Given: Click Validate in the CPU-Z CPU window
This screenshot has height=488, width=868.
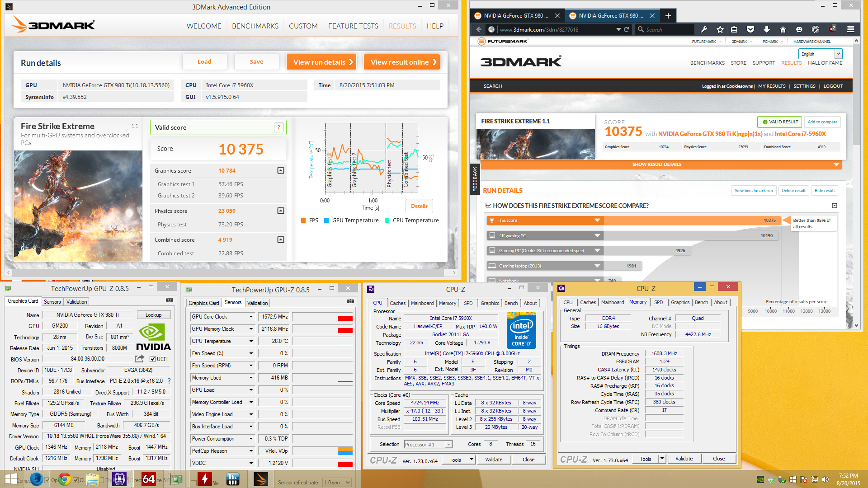Looking at the screenshot, I should 494,460.
